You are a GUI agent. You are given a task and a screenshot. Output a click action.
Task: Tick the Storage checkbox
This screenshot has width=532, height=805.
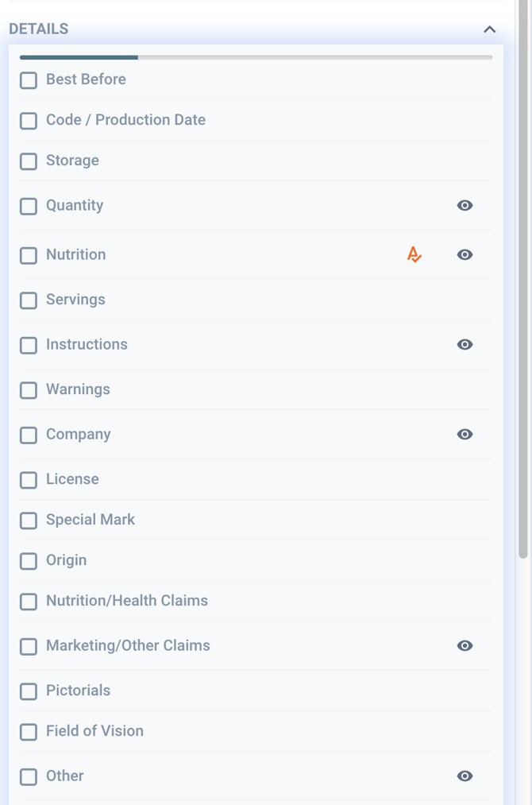coord(29,161)
